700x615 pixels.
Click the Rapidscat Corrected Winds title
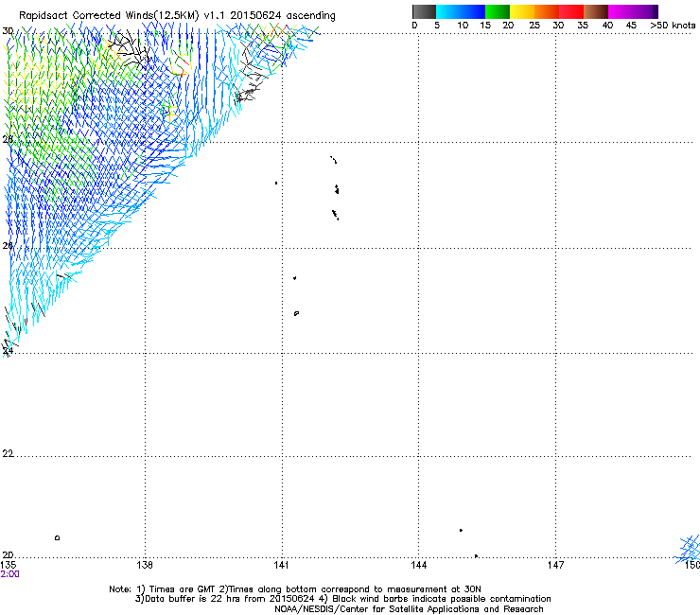pyautogui.click(x=177, y=16)
